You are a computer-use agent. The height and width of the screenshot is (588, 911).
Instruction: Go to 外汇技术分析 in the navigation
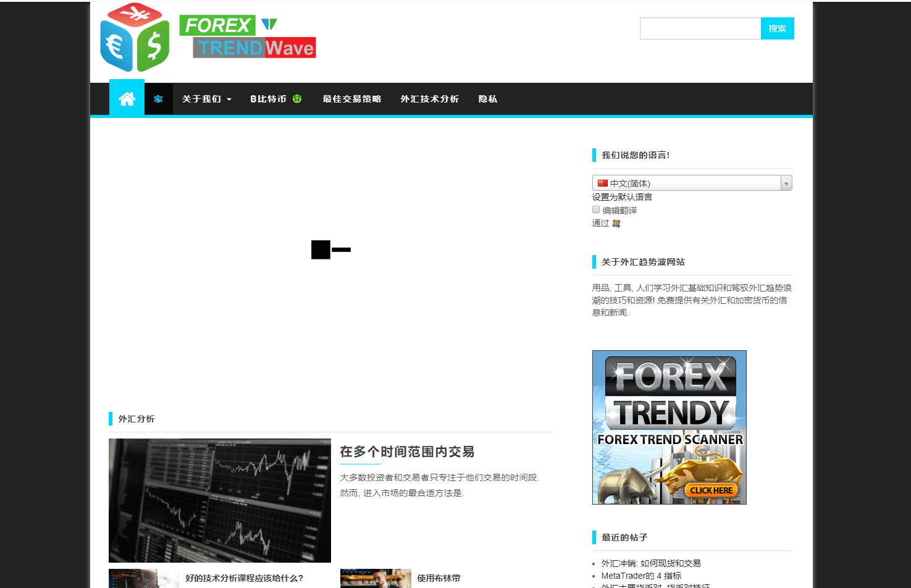pyautogui.click(x=429, y=99)
